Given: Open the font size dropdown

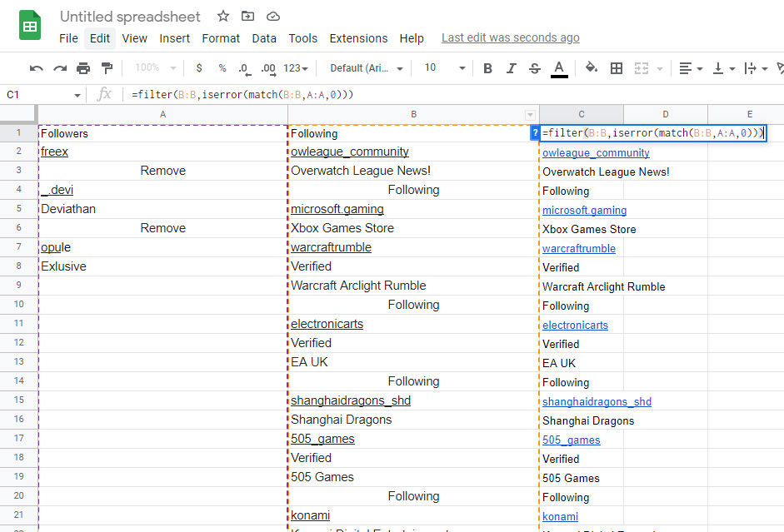Looking at the screenshot, I should tap(445, 68).
